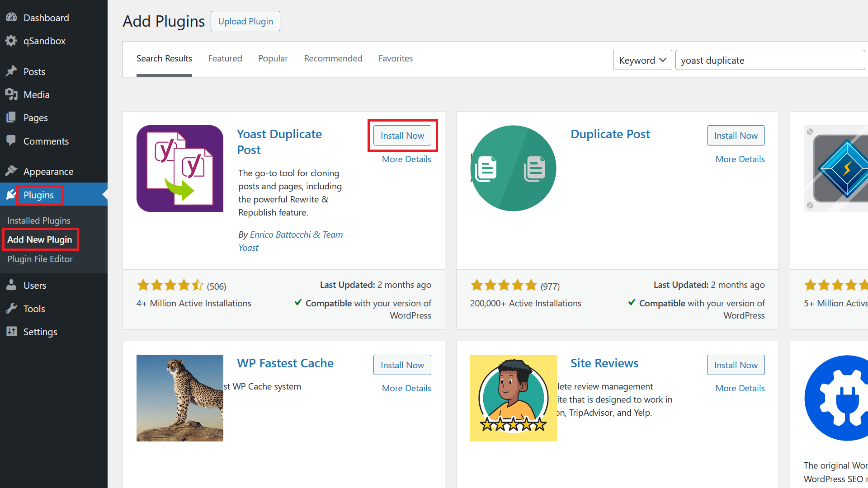Click the '200,000+ Active Installations' text
Image resolution: width=868 pixels, height=488 pixels.
pos(526,303)
